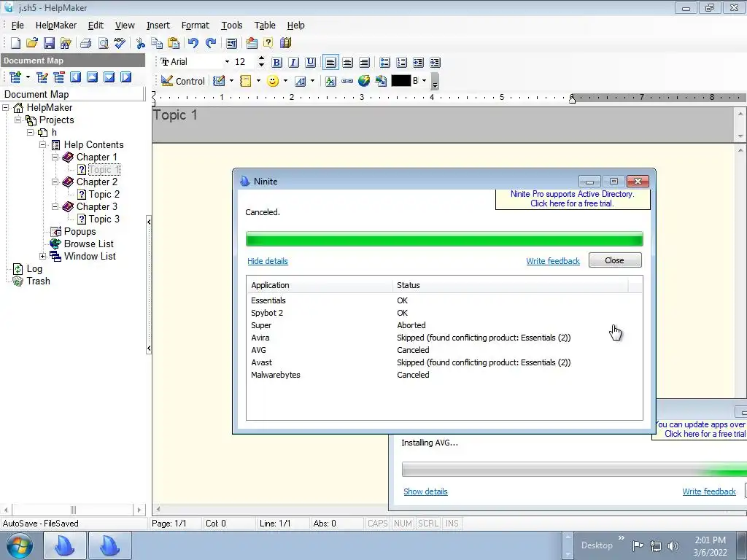Undo the last action
Image resolution: width=747 pixels, height=560 pixels.
(x=193, y=43)
